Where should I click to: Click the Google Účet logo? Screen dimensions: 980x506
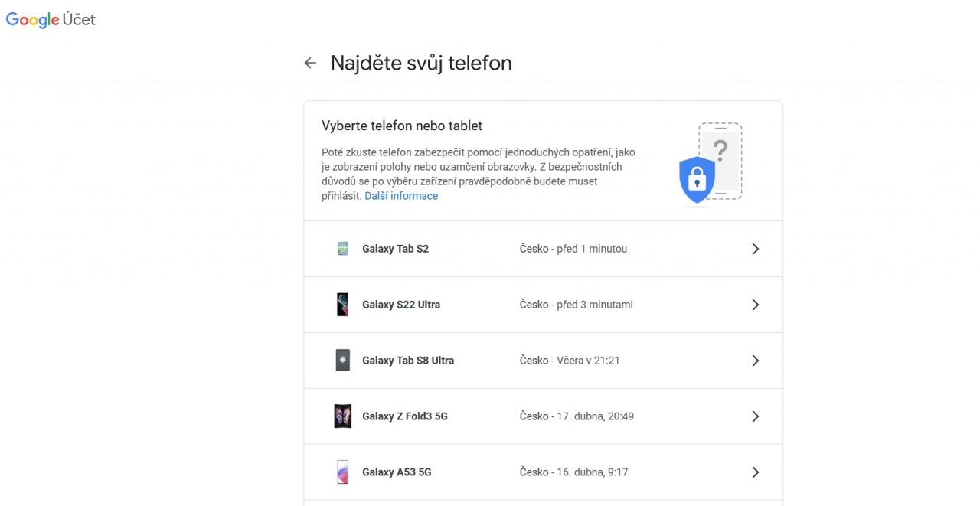(51, 20)
